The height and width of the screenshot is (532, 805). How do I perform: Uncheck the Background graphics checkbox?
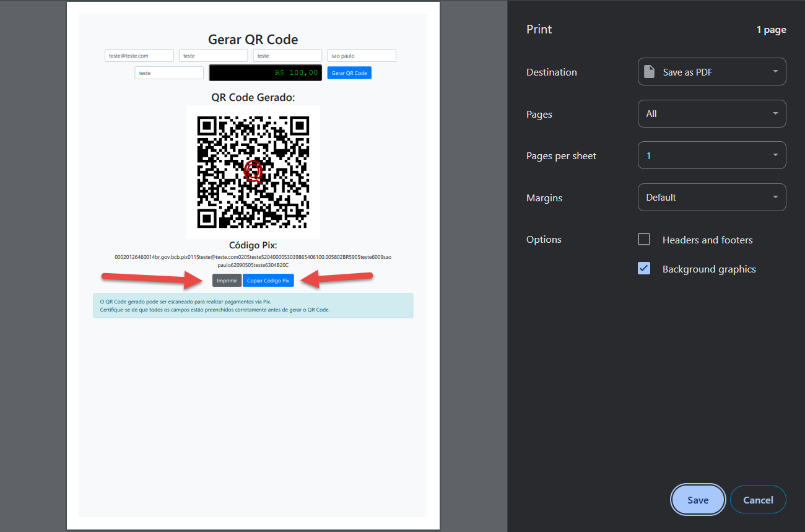[644, 269]
